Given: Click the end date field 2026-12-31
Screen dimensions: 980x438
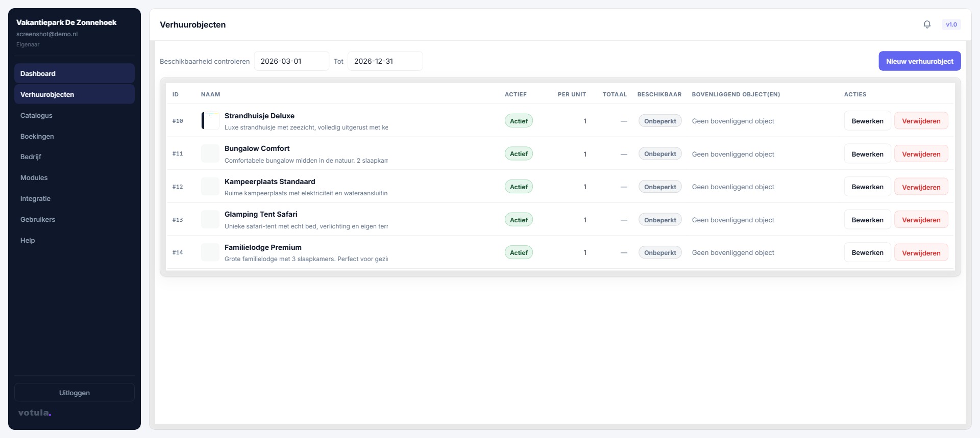Looking at the screenshot, I should tap(385, 61).
